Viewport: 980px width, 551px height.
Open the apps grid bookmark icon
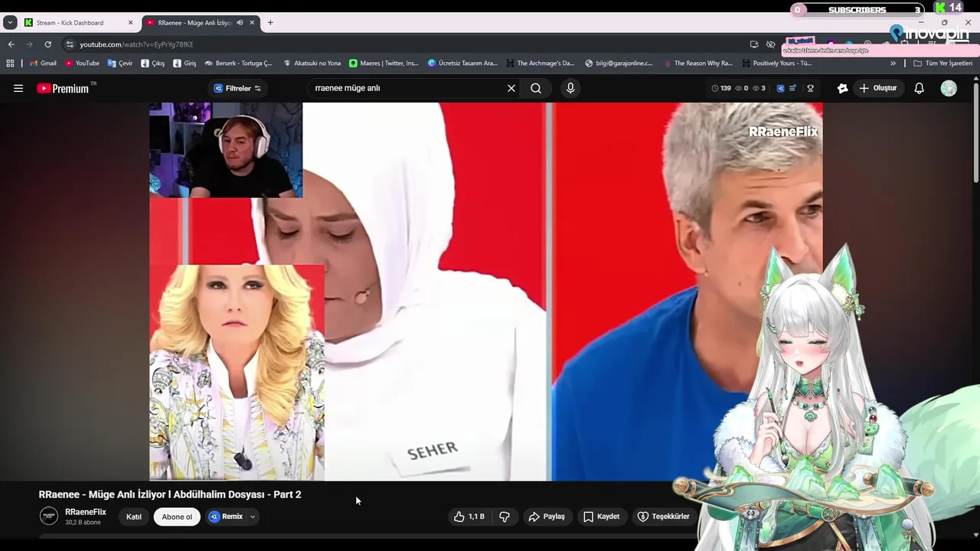10,64
